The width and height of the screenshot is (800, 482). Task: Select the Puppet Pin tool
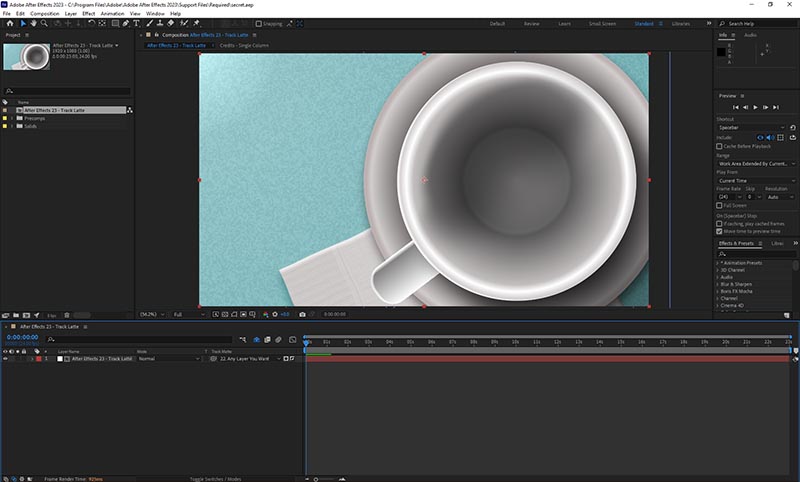[x=197, y=23]
